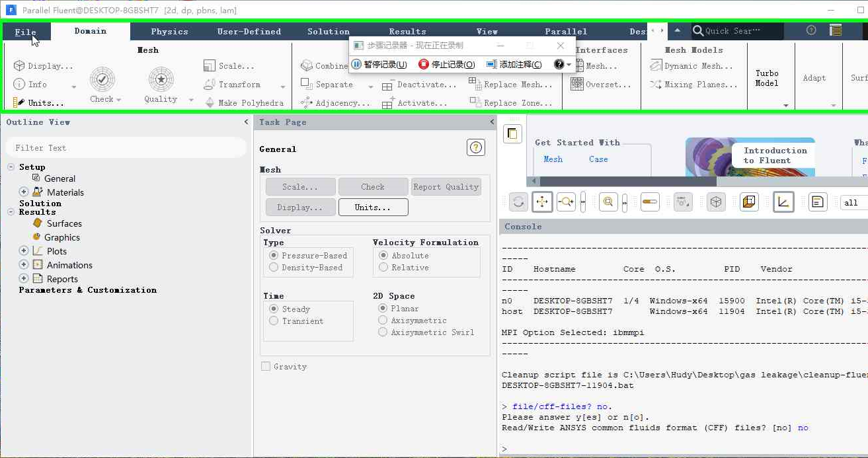Click the mesh Check icon in ribbon
This screenshot has width=868, height=458.
102,79
